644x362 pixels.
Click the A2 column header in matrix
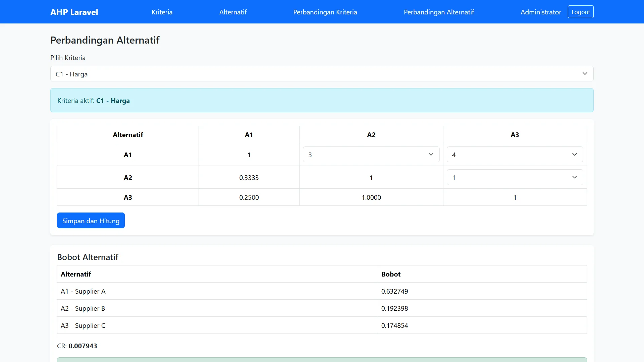tap(371, 135)
